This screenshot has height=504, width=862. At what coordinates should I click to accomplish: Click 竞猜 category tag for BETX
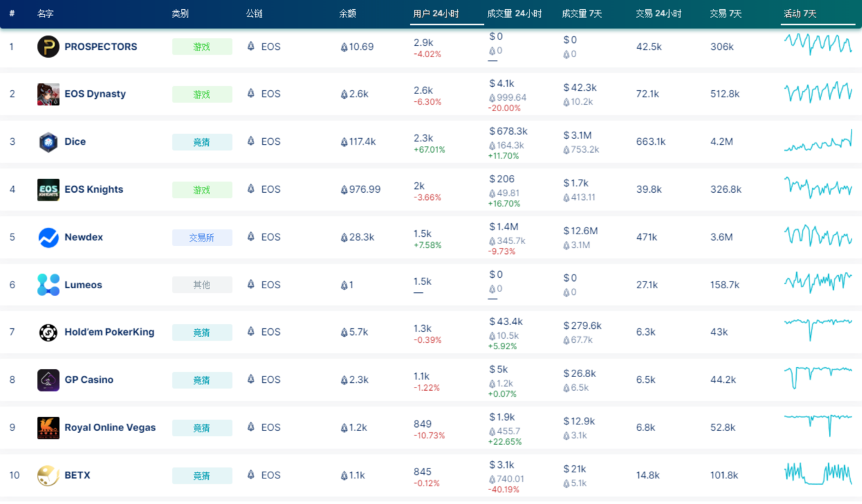tap(202, 476)
